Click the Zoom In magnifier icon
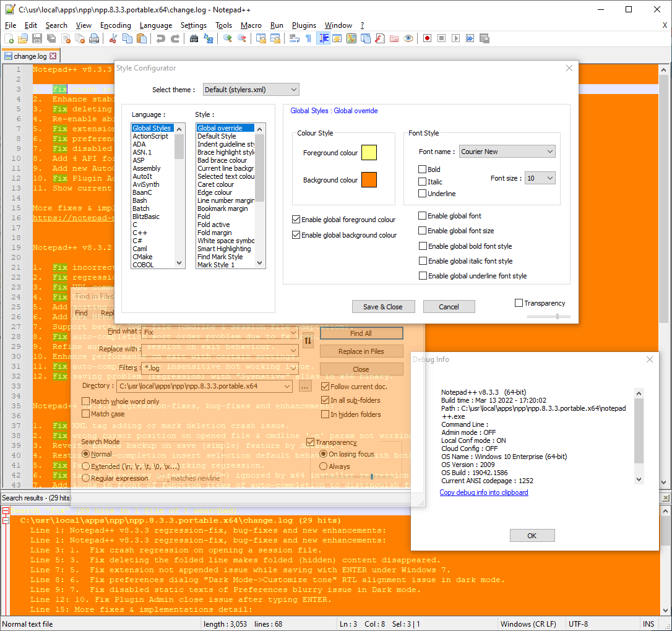This screenshot has height=631, width=672. (228, 38)
